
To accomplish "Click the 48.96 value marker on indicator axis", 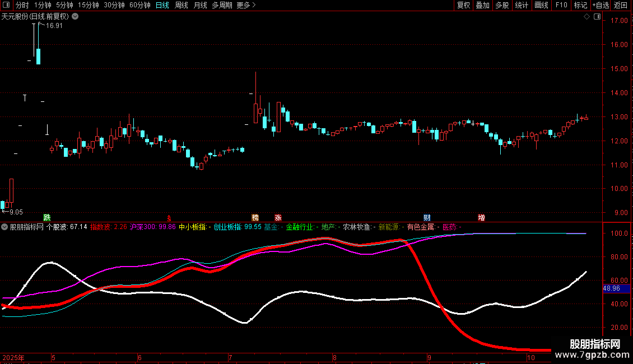I will (x=612, y=288).
